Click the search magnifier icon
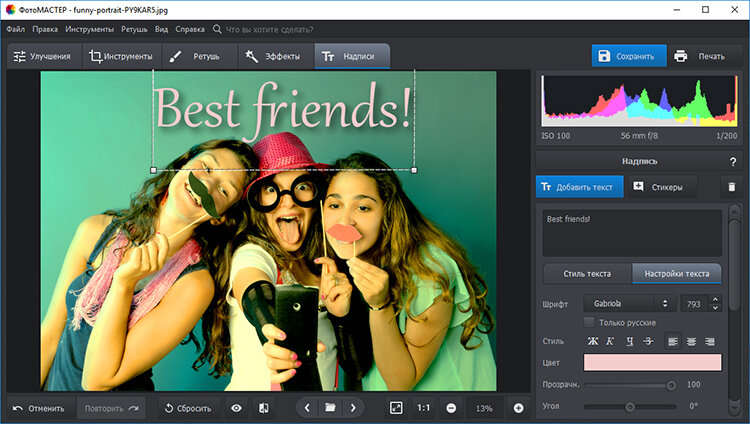 click(217, 29)
